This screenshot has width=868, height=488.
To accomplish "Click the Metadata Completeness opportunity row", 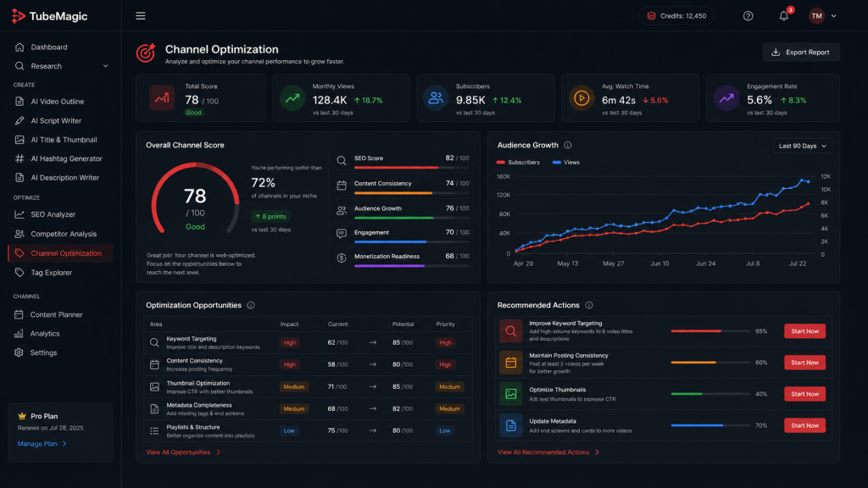I will point(308,409).
